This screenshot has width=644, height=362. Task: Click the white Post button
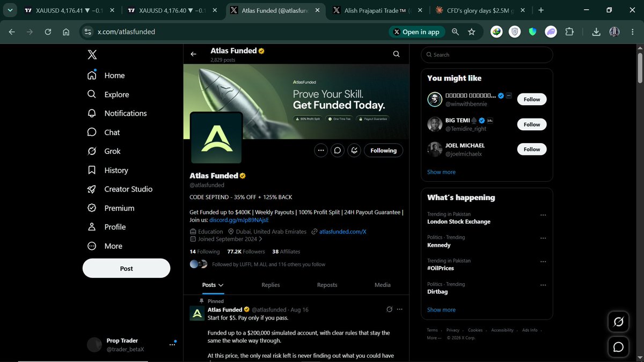pos(126,268)
